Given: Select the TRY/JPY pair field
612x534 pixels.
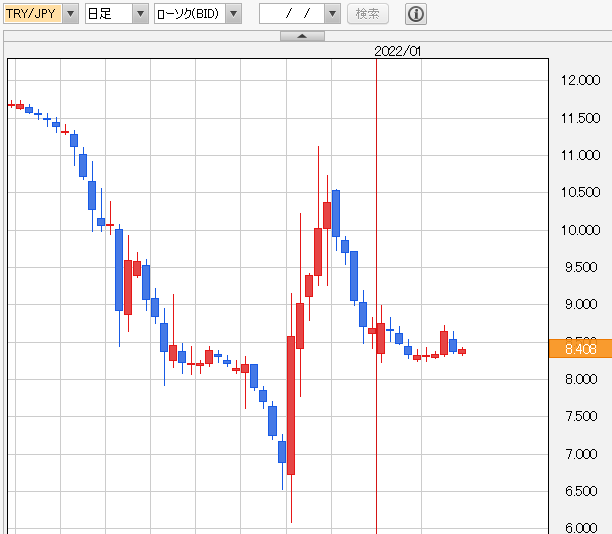Looking at the screenshot, I should tap(33, 14).
